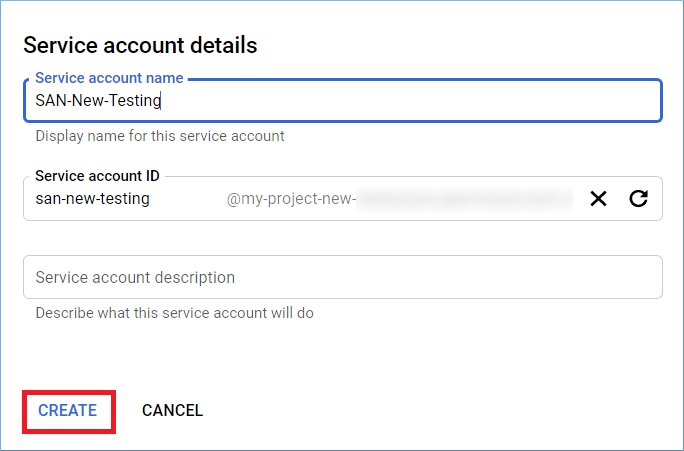Viewport: 684px width, 451px height.
Task: Click the "Service account description" placeholder text
Action: point(135,277)
